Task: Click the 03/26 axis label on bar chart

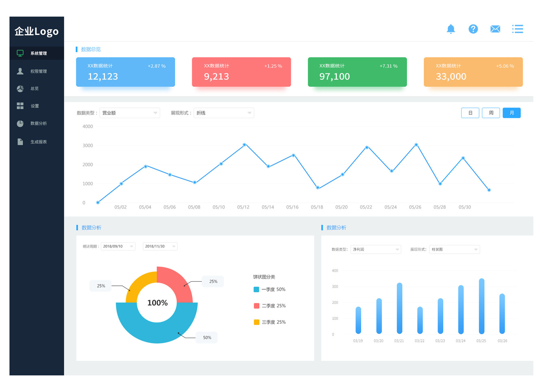Action: [502, 341]
